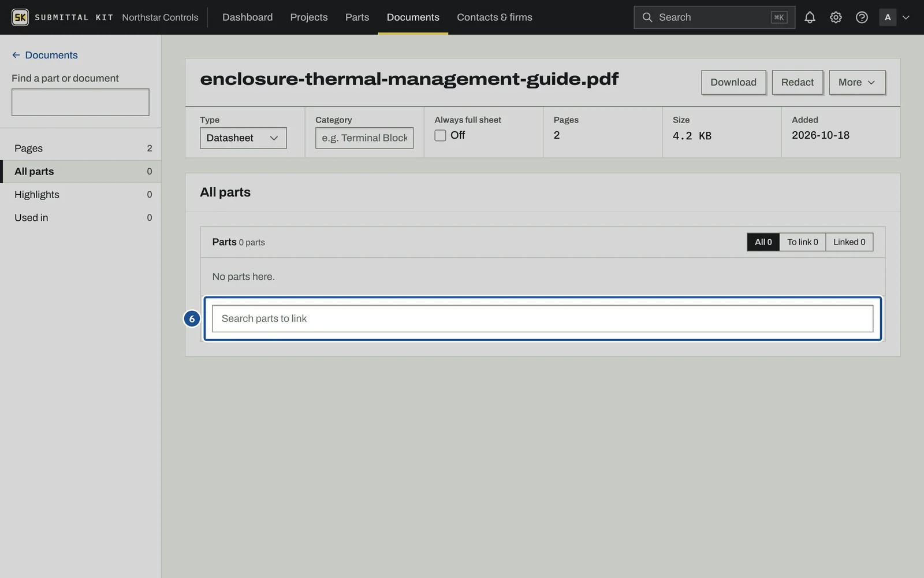This screenshot has width=924, height=578.
Task: Open settings gear icon
Action: 836,17
